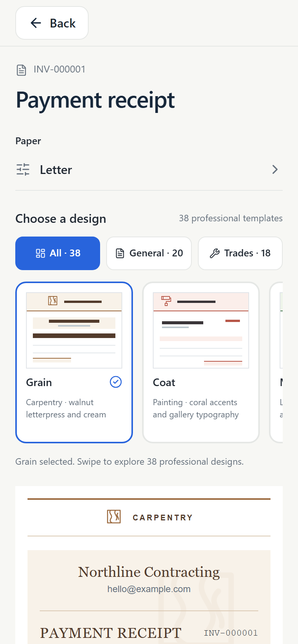
Task: Switch to the Trades · 18 tab
Action: click(x=240, y=253)
